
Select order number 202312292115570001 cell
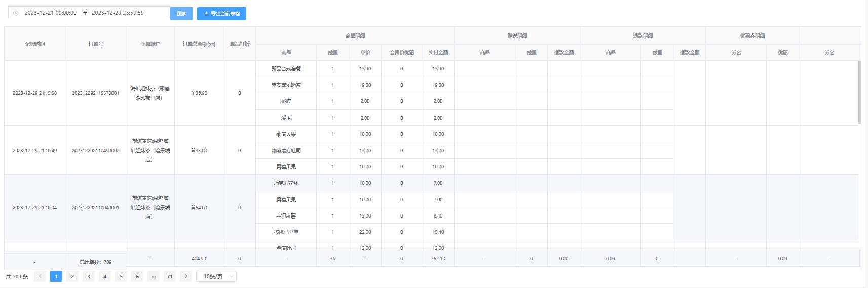point(95,93)
